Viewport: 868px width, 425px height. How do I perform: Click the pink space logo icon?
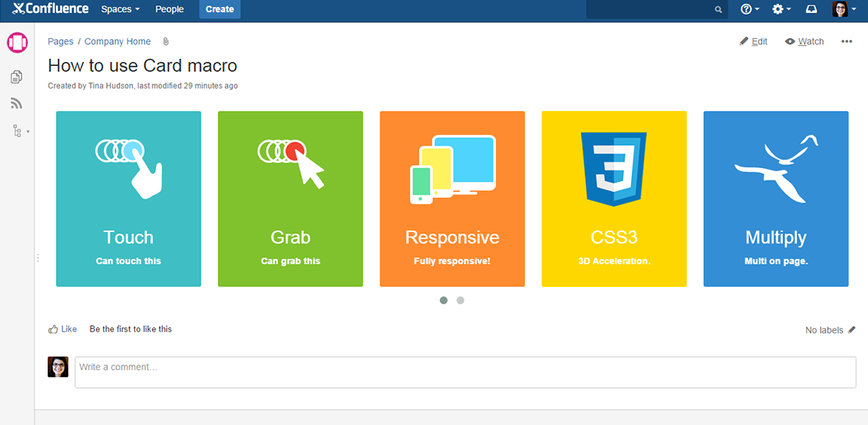(17, 43)
